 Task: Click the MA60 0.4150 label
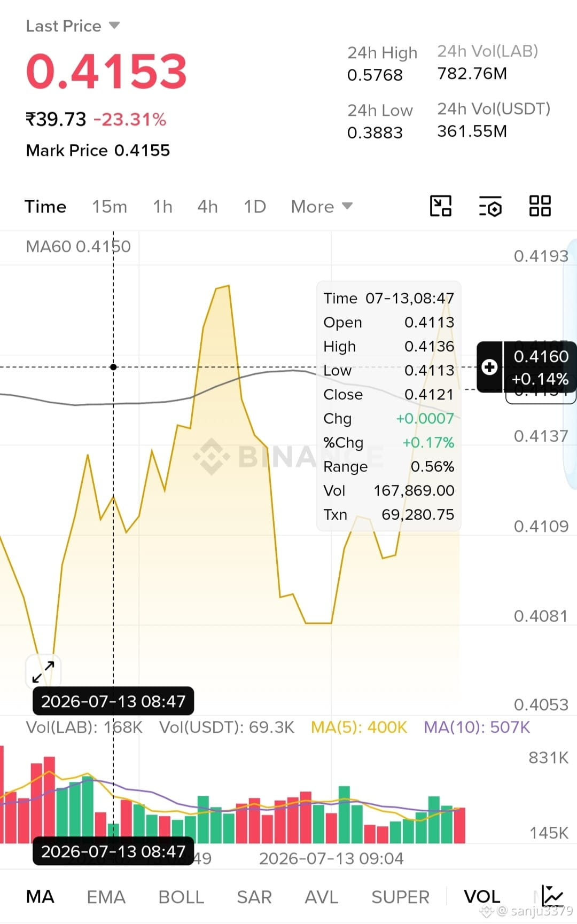point(78,246)
